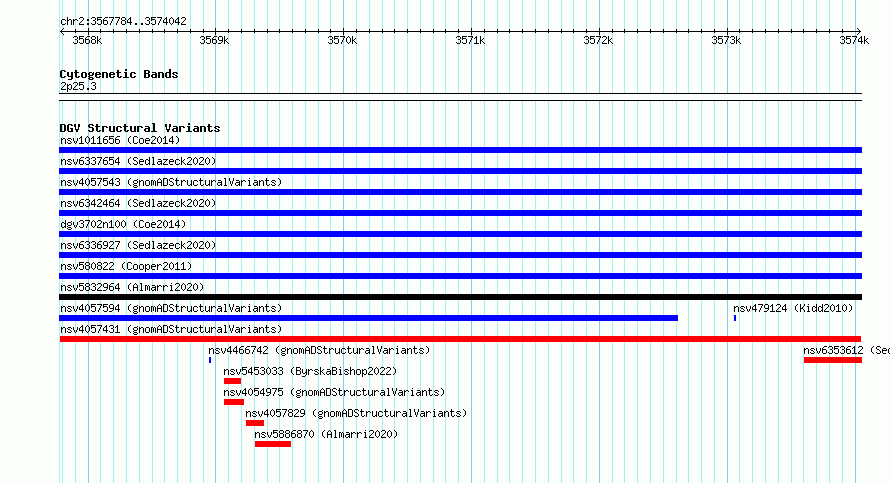Open the nsv6336927 (Sedlazeck2020) label

138,245
